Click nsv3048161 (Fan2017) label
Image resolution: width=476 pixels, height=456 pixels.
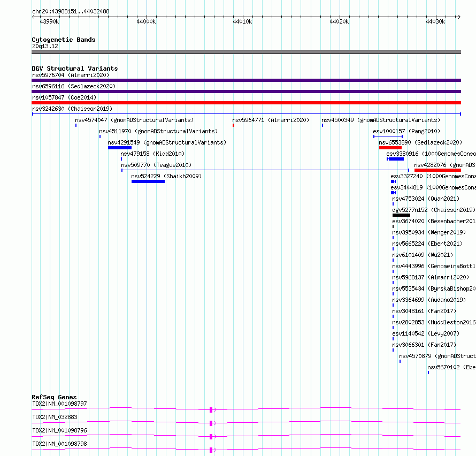pyautogui.click(x=424, y=311)
